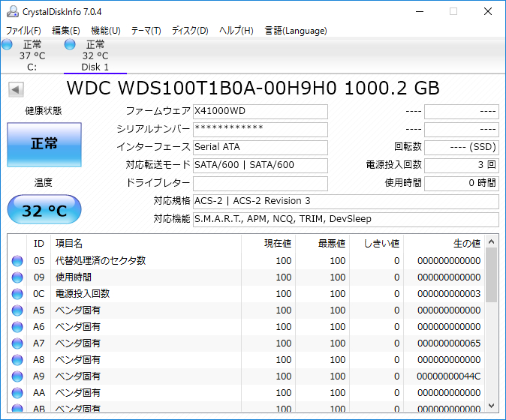This screenshot has height=420, width=506.
Task: Click the status orb for Disk 1
Action: (x=71, y=45)
